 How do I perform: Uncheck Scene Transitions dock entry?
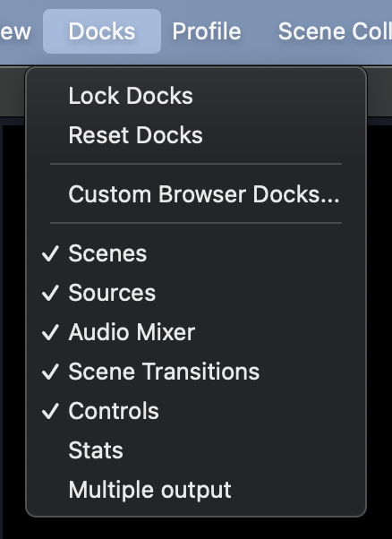[196, 372]
